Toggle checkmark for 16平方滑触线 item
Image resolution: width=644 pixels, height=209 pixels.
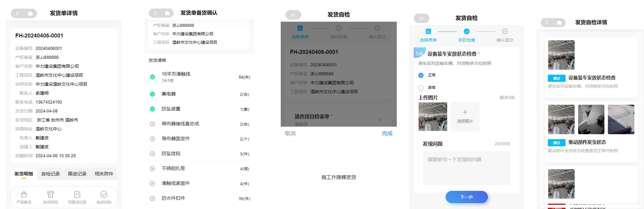pyautogui.click(x=152, y=77)
